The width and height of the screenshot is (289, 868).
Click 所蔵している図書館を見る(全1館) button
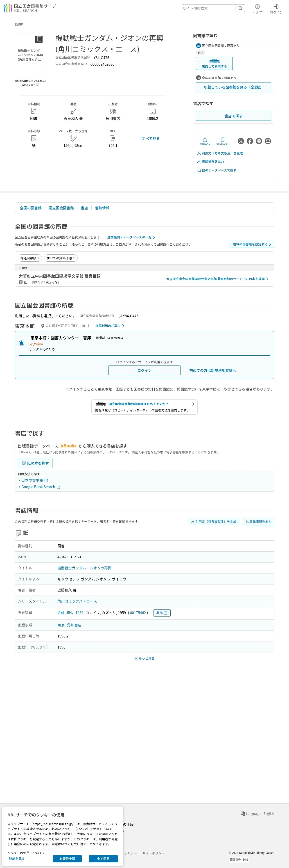[x=233, y=87]
